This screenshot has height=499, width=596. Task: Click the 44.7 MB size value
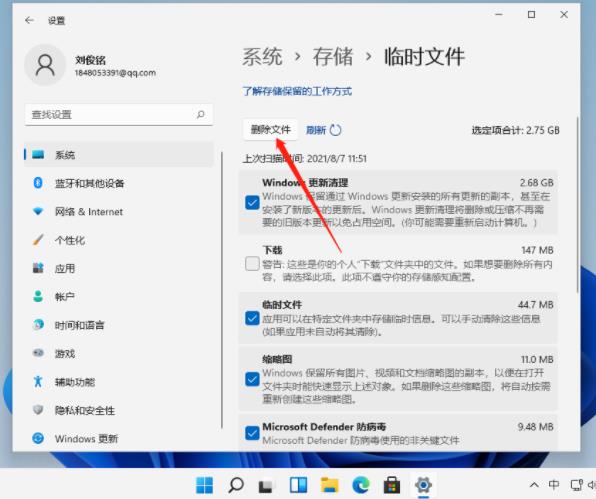(x=536, y=305)
